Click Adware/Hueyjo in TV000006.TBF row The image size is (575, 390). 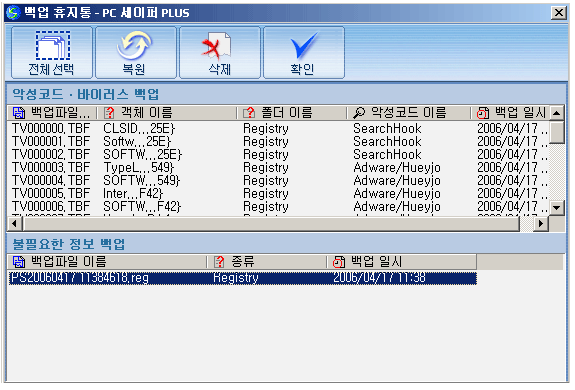(397, 206)
